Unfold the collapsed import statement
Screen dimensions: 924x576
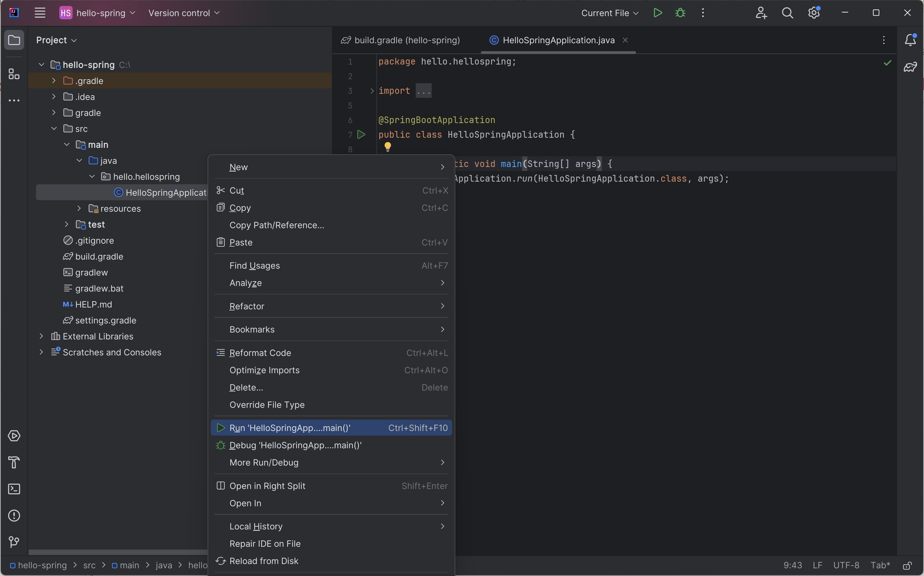pyautogui.click(x=372, y=91)
